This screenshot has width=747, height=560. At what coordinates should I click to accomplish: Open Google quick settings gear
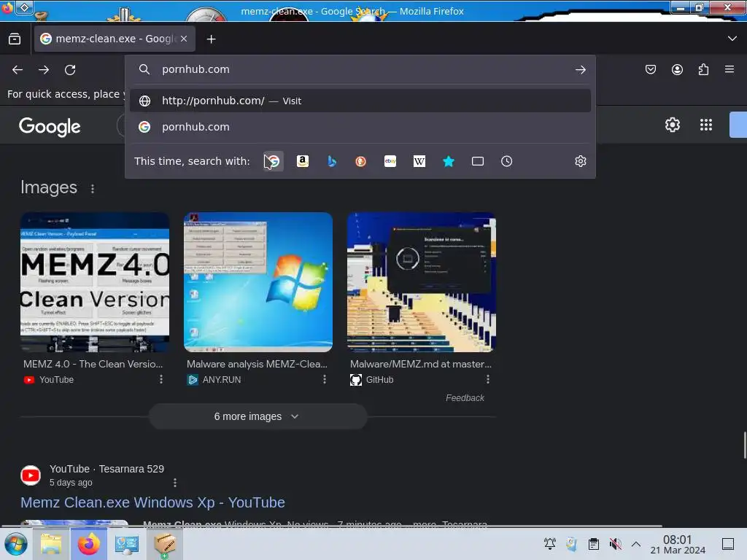coord(672,125)
